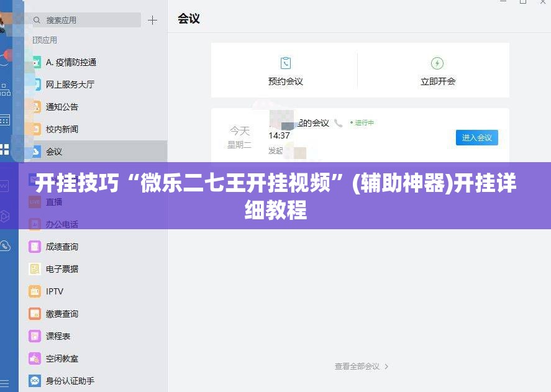Click the 今天 date label
The height and width of the screenshot is (392, 551).
pyautogui.click(x=240, y=131)
